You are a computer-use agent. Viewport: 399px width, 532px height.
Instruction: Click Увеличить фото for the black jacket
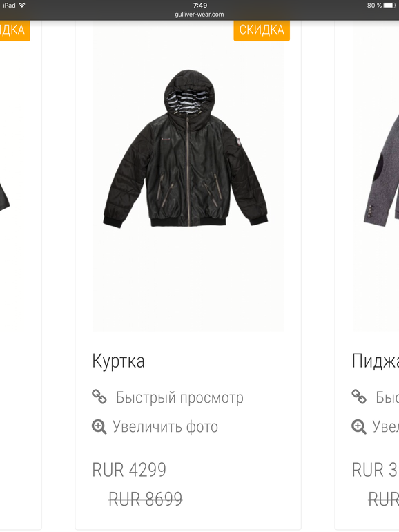click(166, 427)
